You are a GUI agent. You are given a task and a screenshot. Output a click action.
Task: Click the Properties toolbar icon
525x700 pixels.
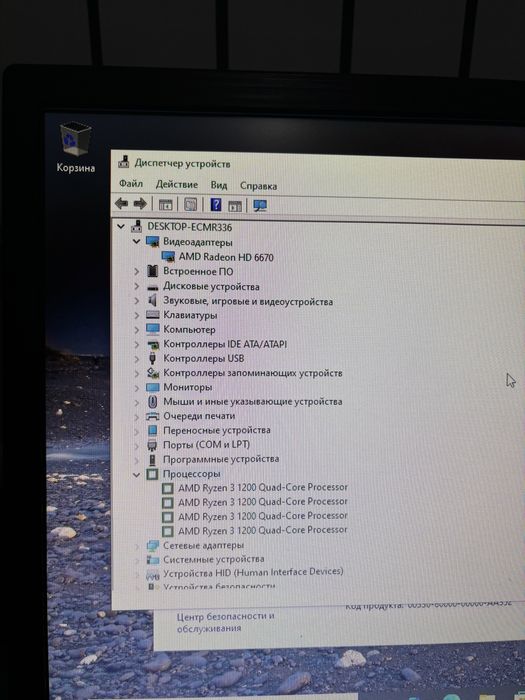tap(191, 205)
